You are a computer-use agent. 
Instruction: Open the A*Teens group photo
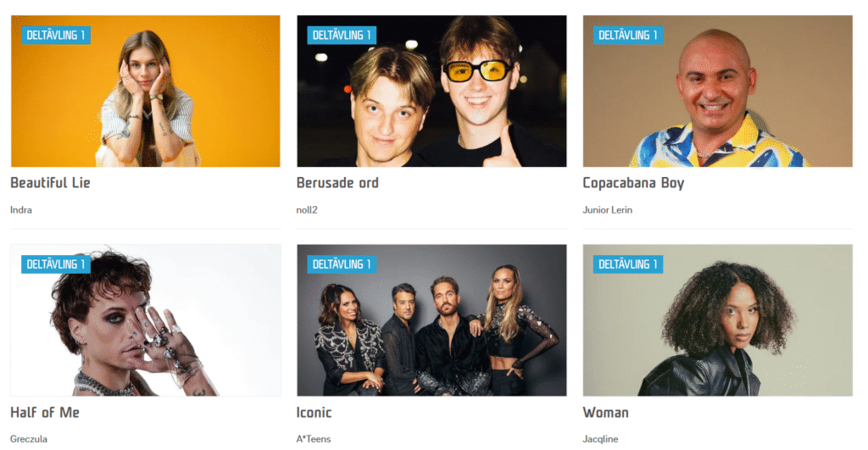pyautogui.click(x=431, y=320)
